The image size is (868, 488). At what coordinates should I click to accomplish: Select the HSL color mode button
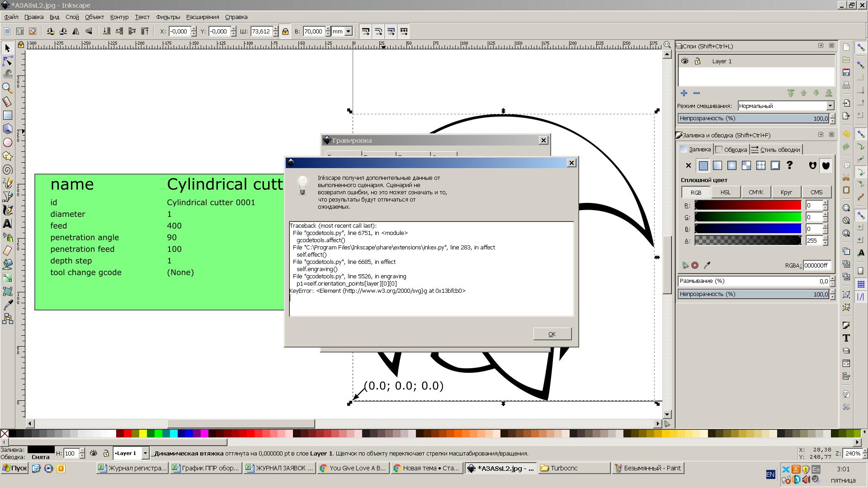click(x=725, y=192)
